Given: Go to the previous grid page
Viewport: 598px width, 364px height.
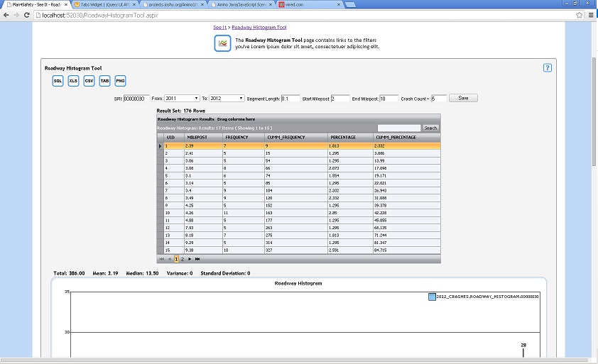Looking at the screenshot, I should coord(169,259).
